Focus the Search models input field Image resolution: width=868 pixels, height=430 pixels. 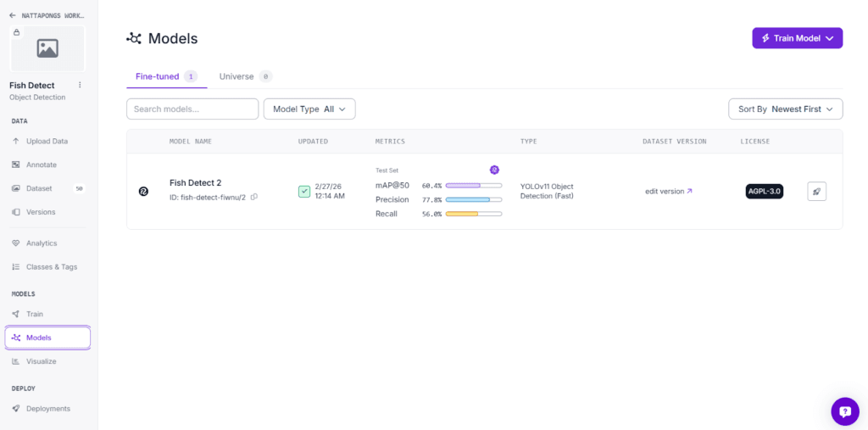tap(192, 109)
